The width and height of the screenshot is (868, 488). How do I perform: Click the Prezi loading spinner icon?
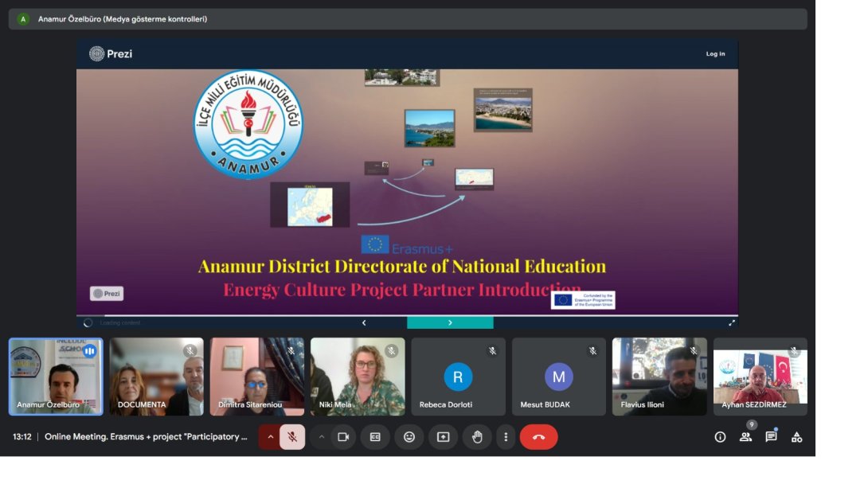[88, 322]
